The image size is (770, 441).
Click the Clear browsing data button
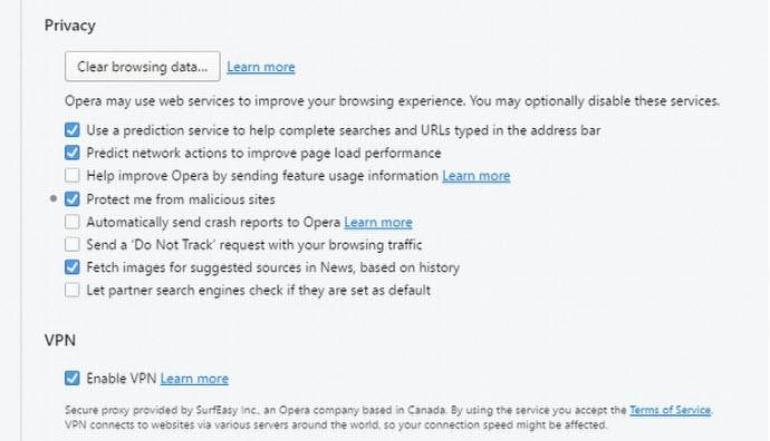tap(142, 67)
